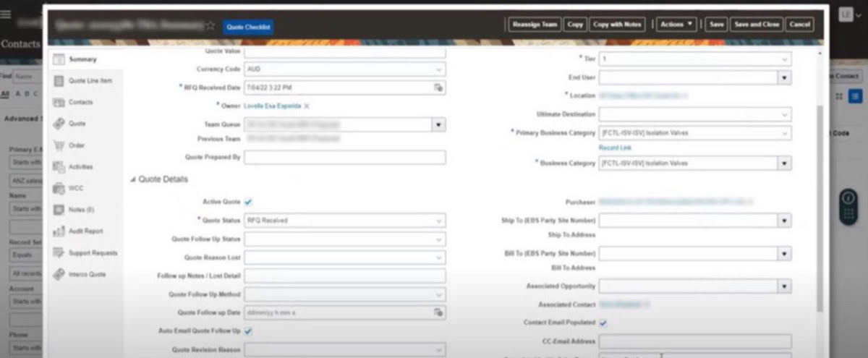Click the Cancel button
The image size is (868, 358).
[799, 25]
